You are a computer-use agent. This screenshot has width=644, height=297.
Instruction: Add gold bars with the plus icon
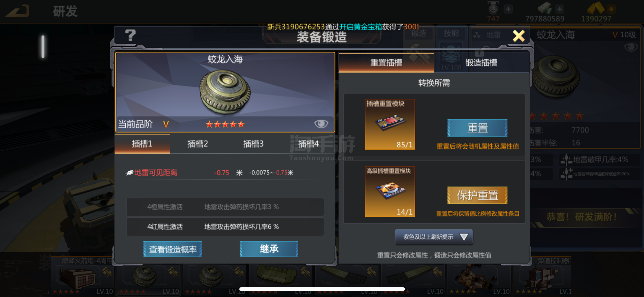[611, 9]
